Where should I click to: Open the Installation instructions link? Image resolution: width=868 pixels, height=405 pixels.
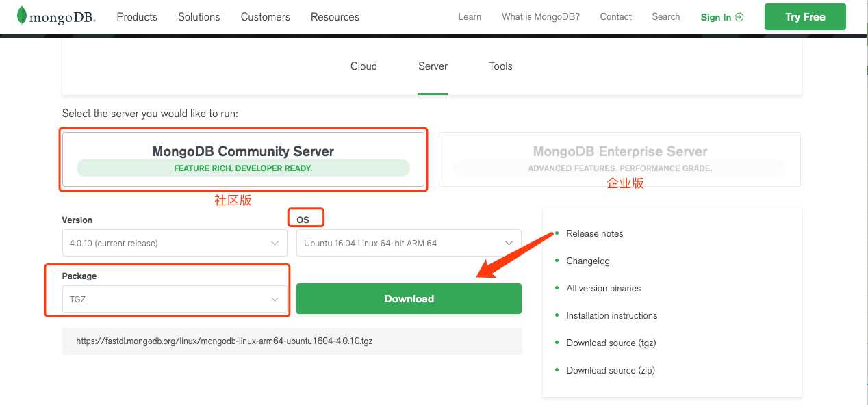612,315
